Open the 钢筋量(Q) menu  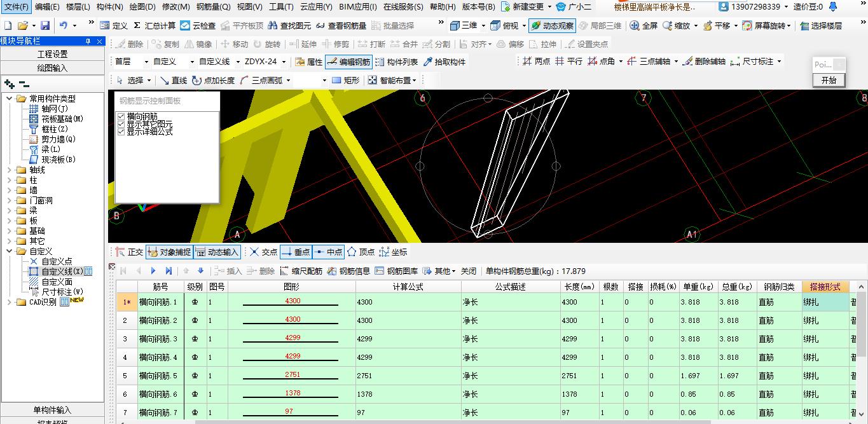(x=213, y=7)
